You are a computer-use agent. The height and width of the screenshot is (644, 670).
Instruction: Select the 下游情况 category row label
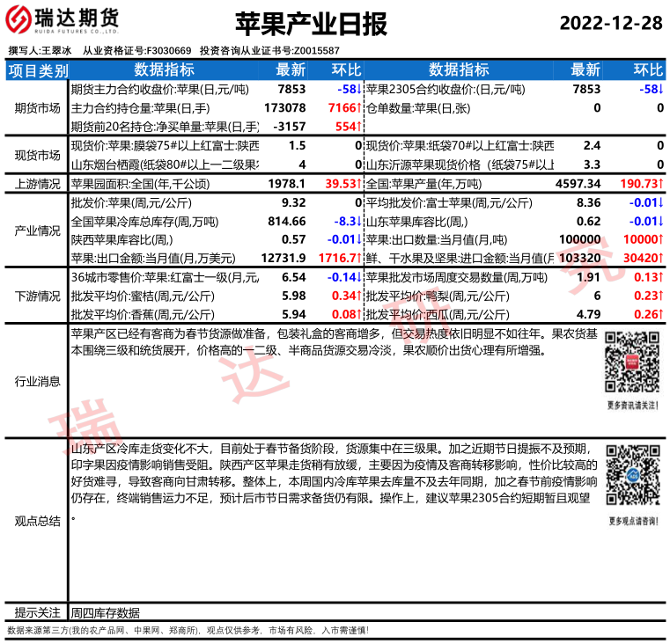(x=38, y=296)
